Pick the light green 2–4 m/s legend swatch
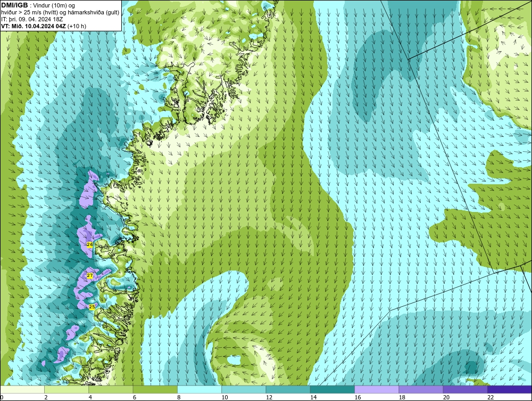 click(x=66, y=389)
